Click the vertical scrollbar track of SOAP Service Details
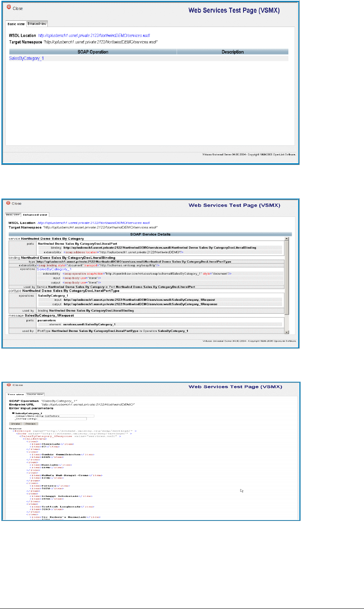This screenshot has width=364, height=609. tap(287, 322)
